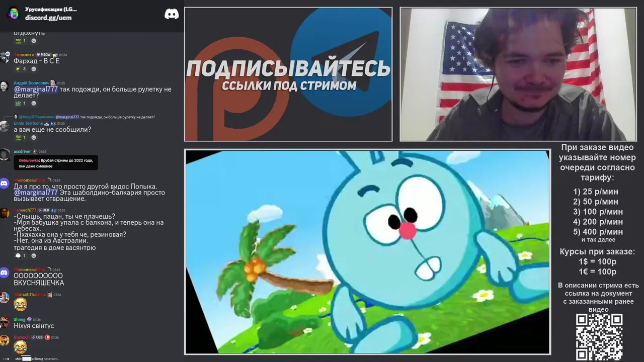The height and width of the screenshot is (362, 644).
Task: Click the @marginal777 mention before 'Эта шаболдино-балкария'
Action: pyautogui.click(x=36, y=193)
